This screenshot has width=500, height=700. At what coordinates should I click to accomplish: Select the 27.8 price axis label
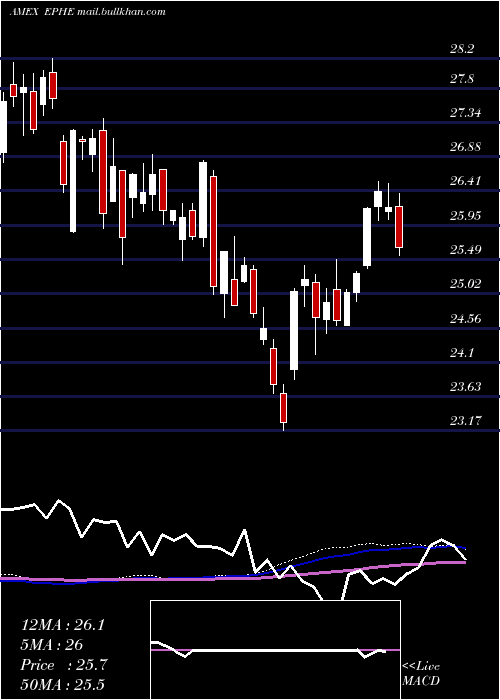(x=462, y=79)
